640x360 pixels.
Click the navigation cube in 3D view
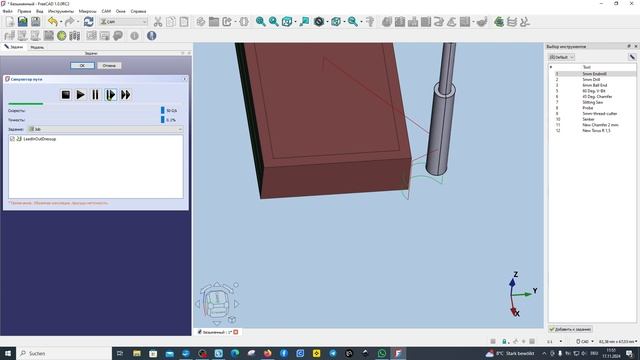coord(218,303)
